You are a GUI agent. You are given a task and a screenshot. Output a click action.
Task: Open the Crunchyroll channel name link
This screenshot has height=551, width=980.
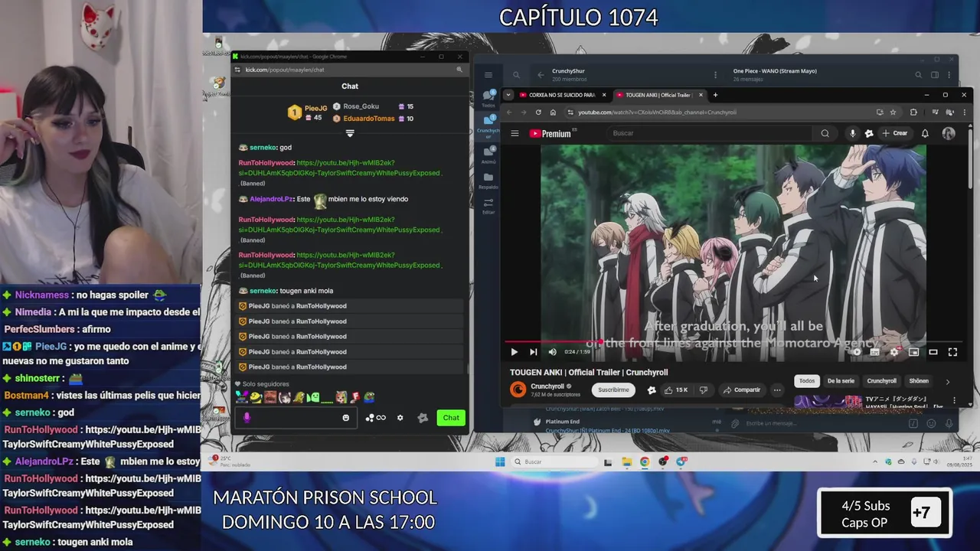pos(547,386)
